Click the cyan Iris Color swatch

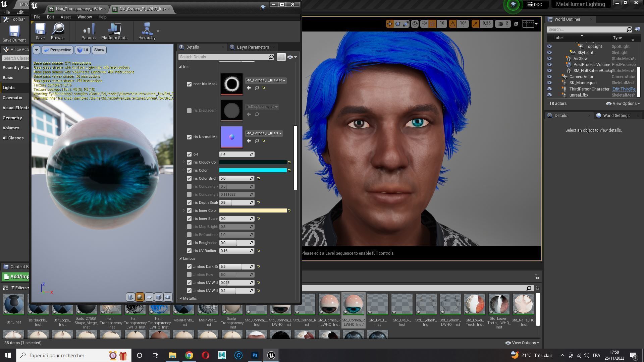(x=253, y=170)
